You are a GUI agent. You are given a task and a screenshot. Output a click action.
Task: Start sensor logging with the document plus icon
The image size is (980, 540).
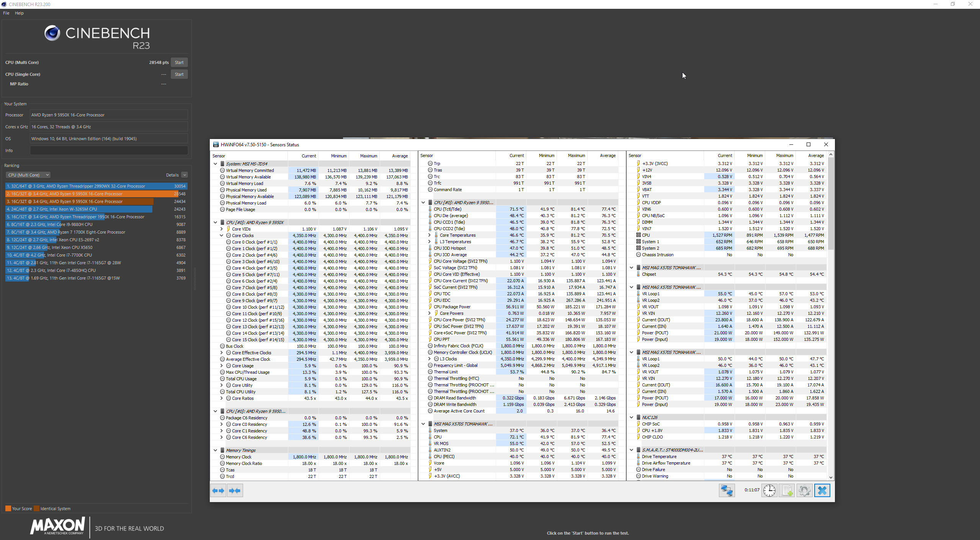(787, 491)
